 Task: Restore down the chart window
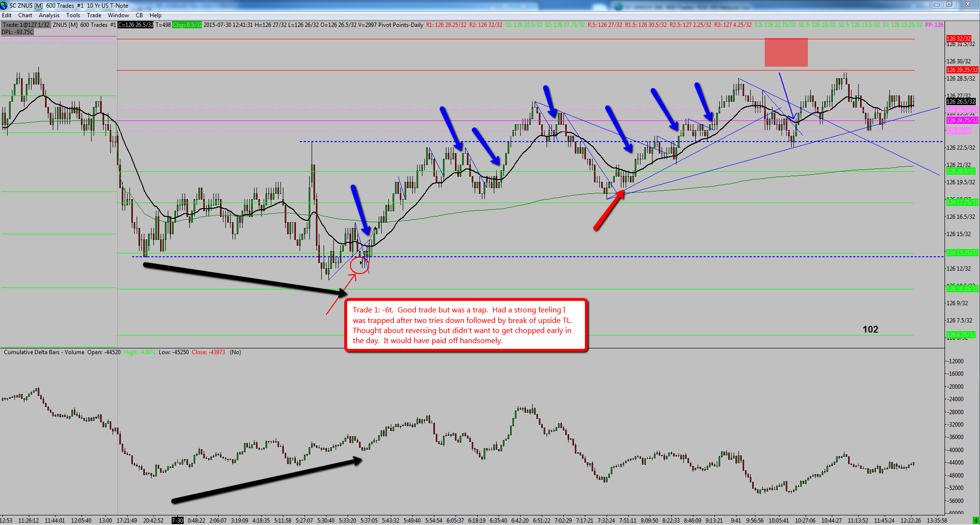tap(949, 5)
